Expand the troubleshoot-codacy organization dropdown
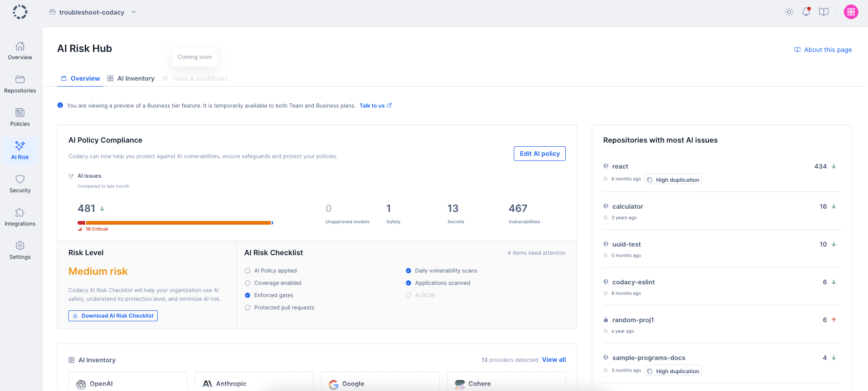The width and height of the screenshot is (868, 391). (x=93, y=12)
